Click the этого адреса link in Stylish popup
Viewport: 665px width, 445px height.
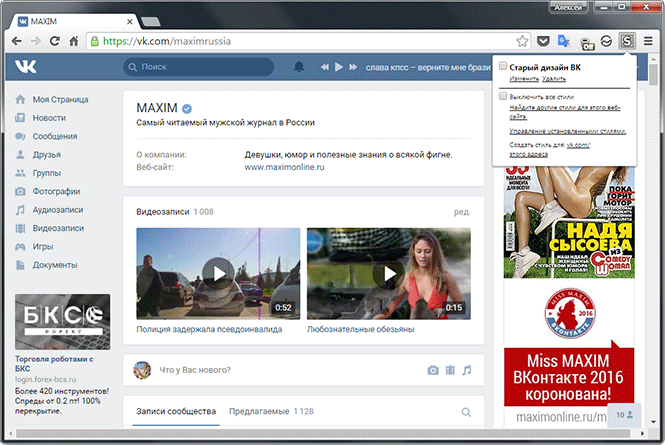[528, 154]
